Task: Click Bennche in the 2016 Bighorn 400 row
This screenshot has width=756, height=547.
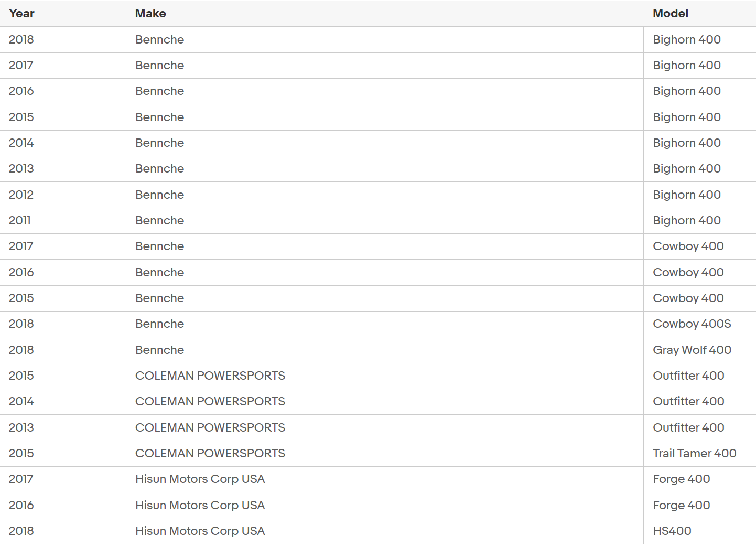Action: 160,91
